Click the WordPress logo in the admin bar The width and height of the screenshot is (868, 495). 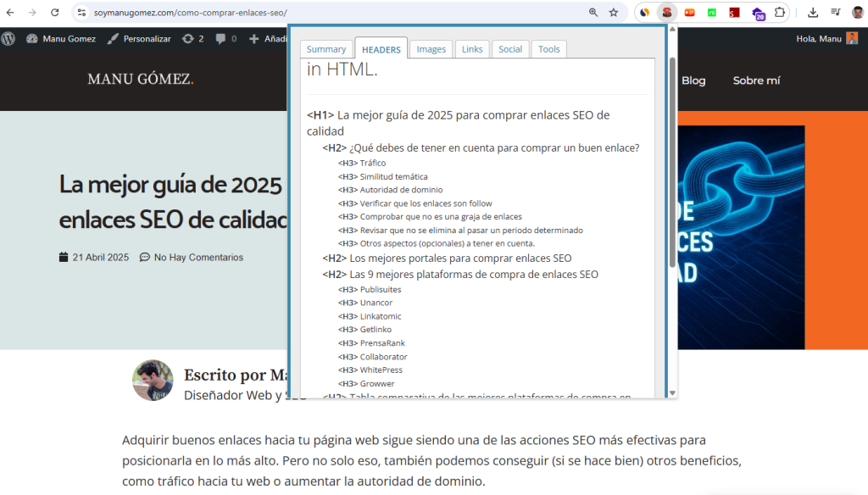click(x=8, y=39)
